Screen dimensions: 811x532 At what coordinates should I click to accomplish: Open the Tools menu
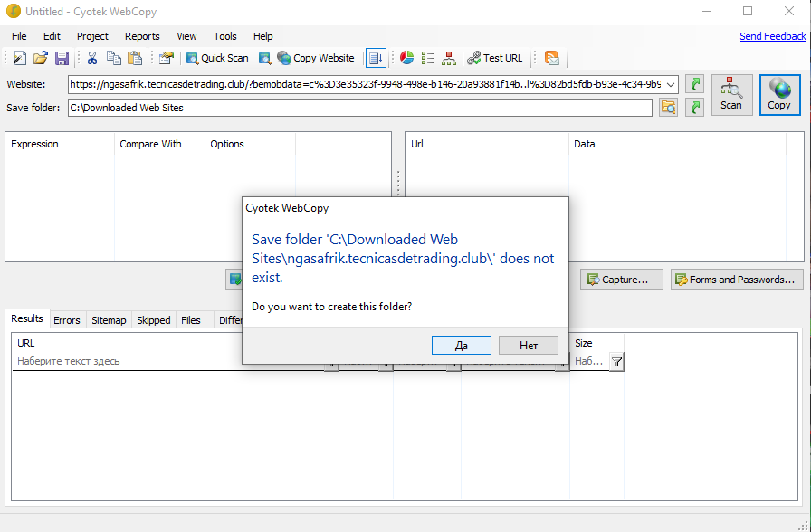225,36
